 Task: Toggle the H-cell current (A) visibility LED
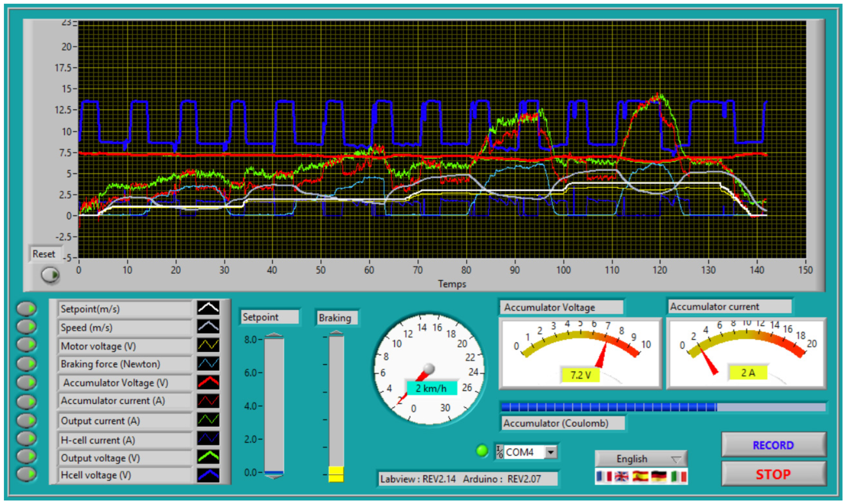tap(27, 438)
